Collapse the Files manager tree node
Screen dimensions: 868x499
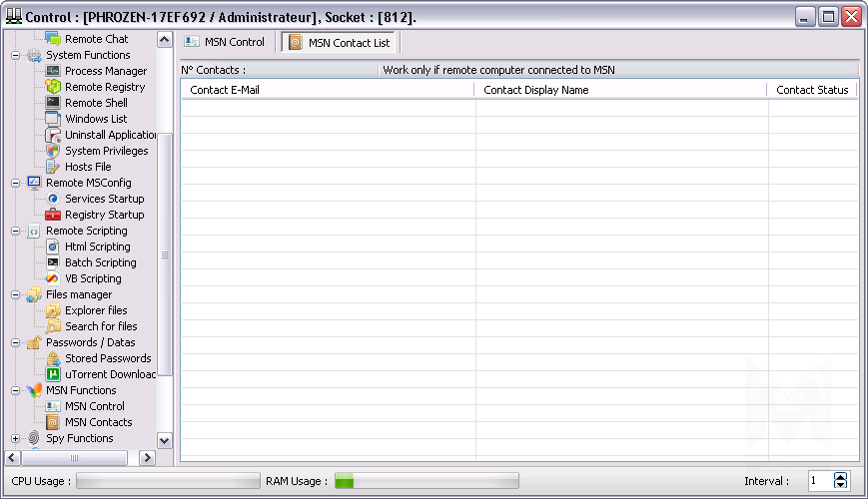pos(16,294)
